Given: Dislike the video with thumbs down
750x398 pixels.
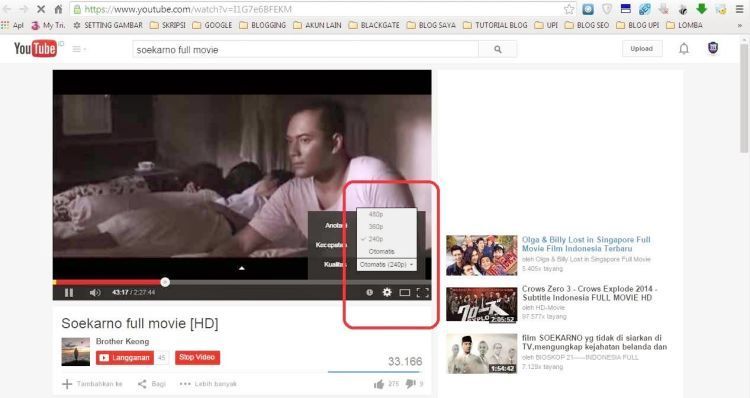Looking at the screenshot, I should click(x=410, y=384).
